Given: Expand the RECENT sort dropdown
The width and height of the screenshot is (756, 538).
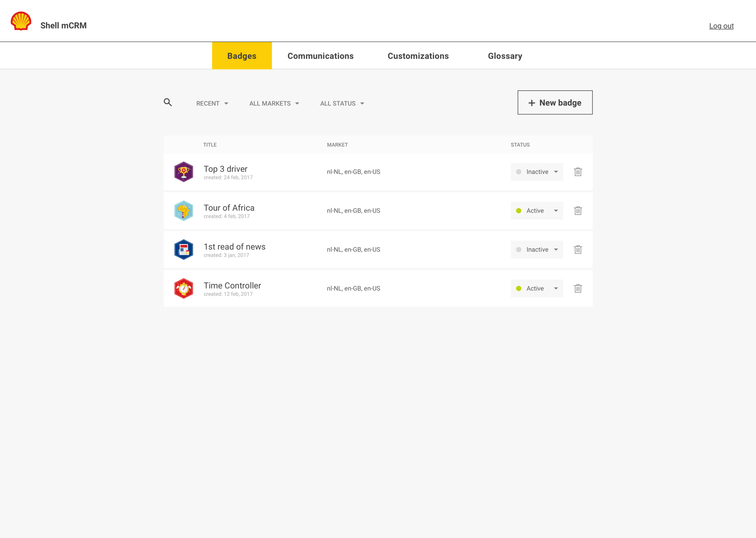Looking at the screenshot, I should (x=212, y=103).
